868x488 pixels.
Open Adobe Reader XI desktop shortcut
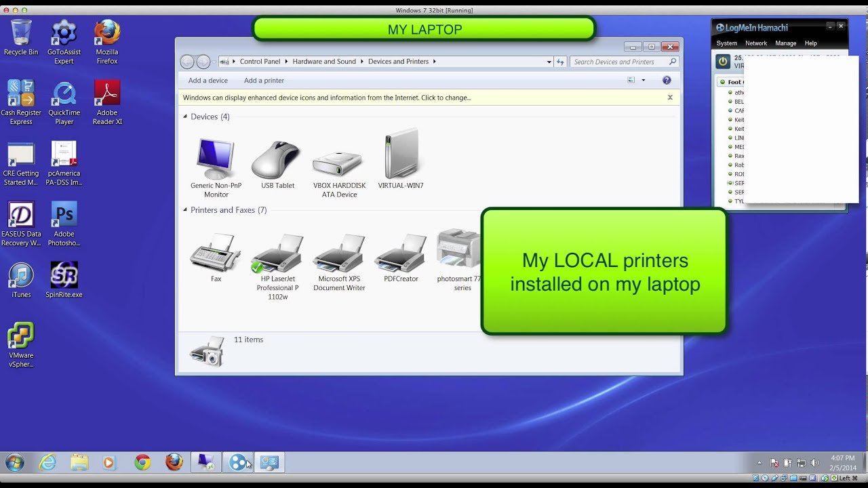point(107,102)
